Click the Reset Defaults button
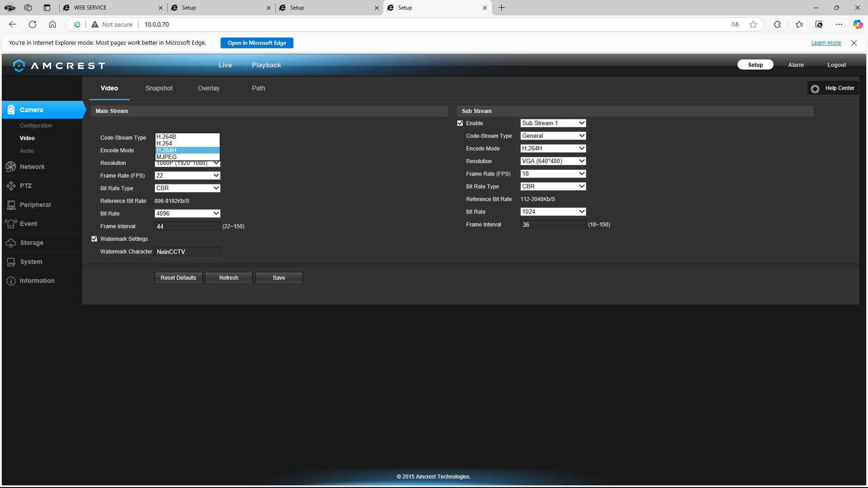Image resolution: width=868 pixels, height=488 pixels. [x=179, y=278]
